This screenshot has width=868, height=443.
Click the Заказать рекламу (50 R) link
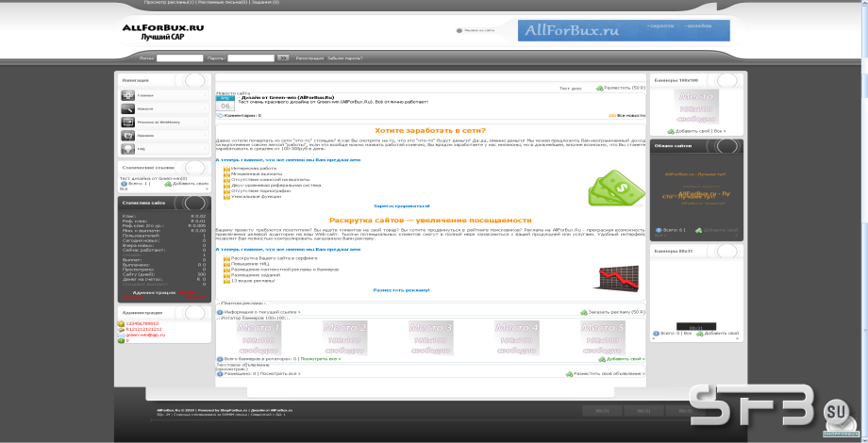pyautogui.click(x=617, y=312)
